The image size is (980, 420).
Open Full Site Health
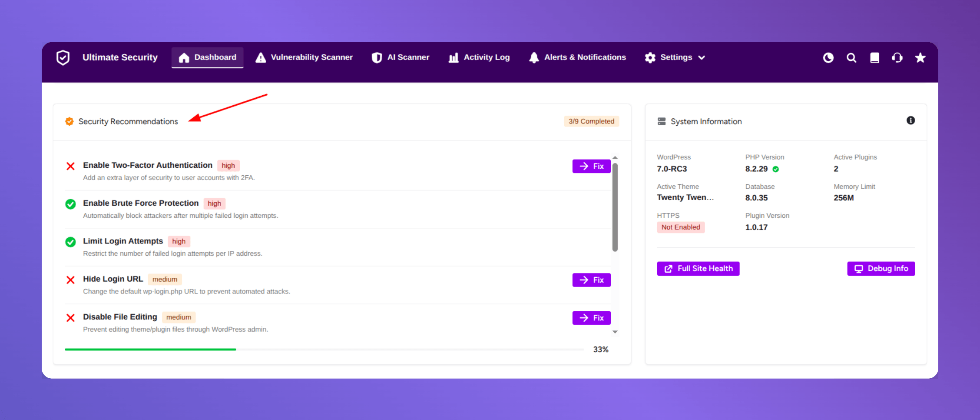coord(698,269)
